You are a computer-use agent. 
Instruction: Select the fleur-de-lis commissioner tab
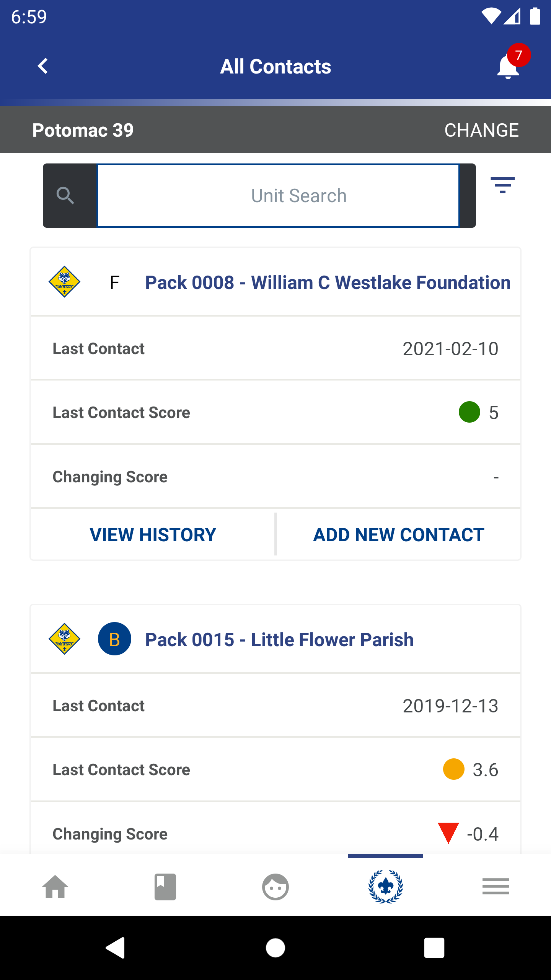pyautogui.click(x=386, y=887)
